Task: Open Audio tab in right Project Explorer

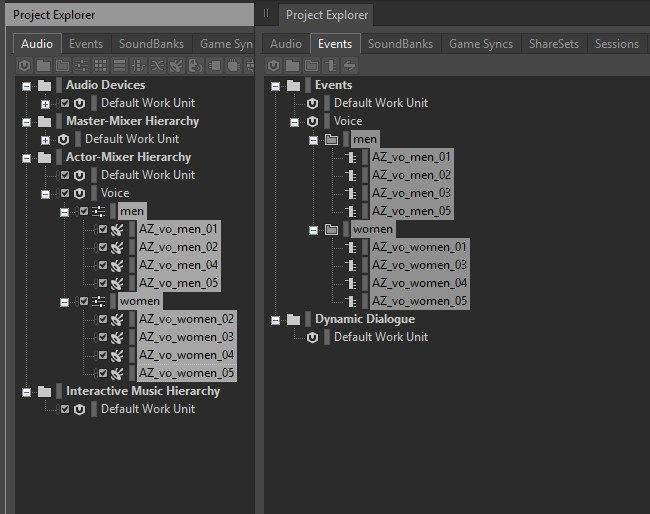Action: pyautogui.click(x=286, y=44)
